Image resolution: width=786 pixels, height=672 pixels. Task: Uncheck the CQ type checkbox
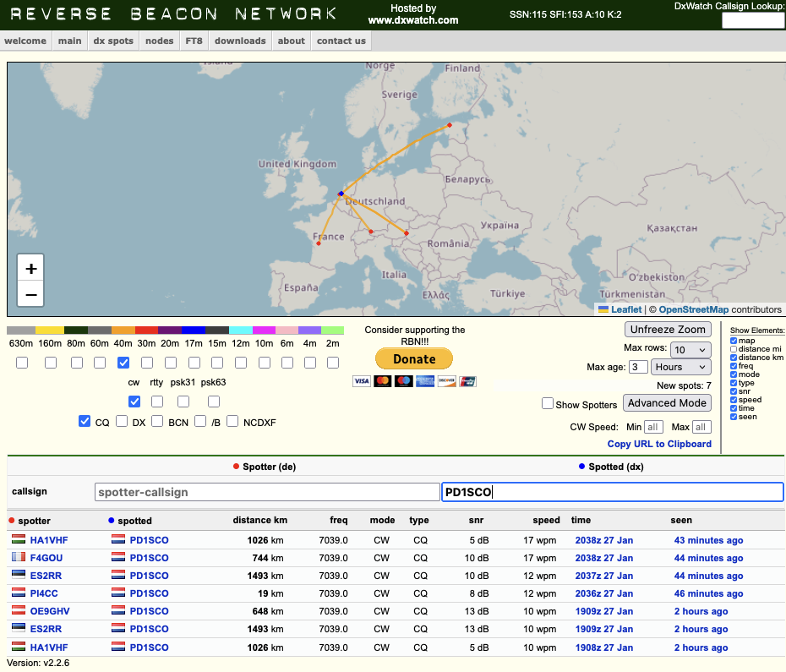85,421
